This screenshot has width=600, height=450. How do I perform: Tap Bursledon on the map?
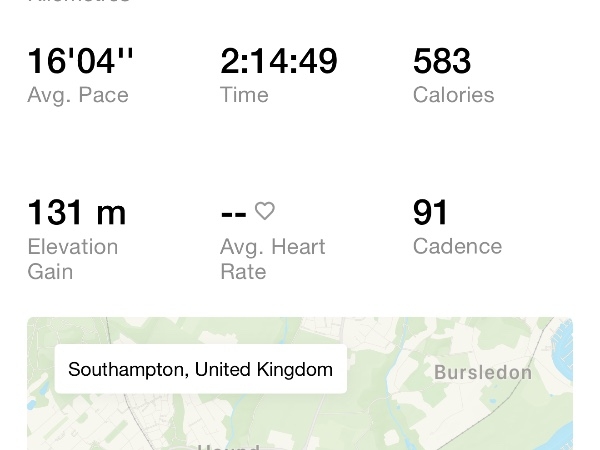[483, 372]
